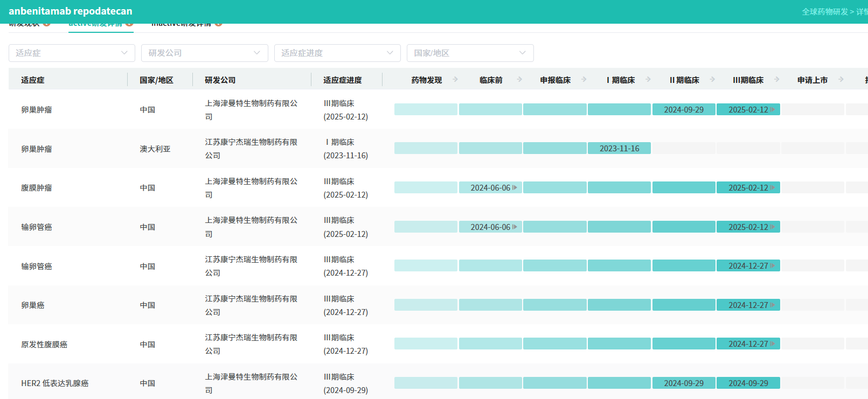868x399 pixels.
Task: Click the arrow icon after 申报临床 header
Action: pos(584,80)
